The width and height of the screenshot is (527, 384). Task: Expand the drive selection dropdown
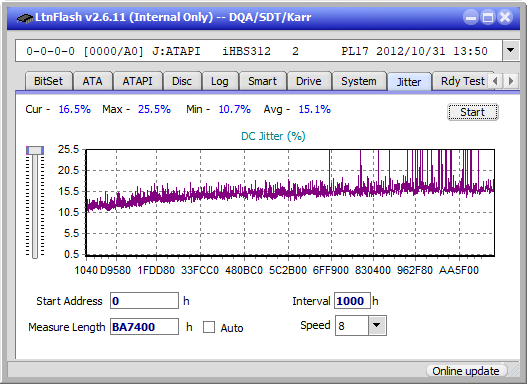tap(511, 51)
